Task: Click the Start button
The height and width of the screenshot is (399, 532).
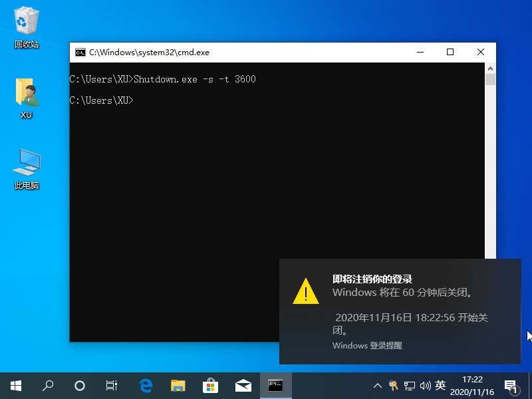Action: (x=15, y=386)
